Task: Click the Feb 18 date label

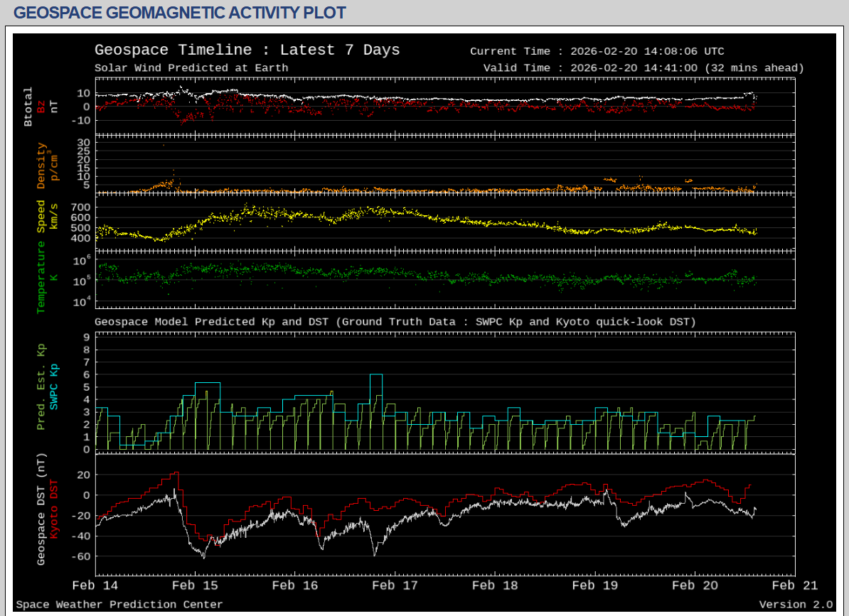Action: 495,585
